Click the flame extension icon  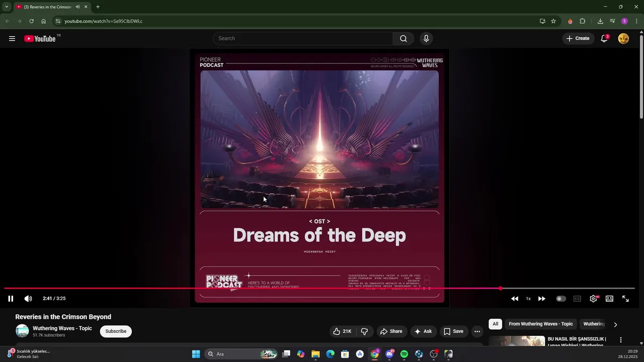tap(570, 21)
